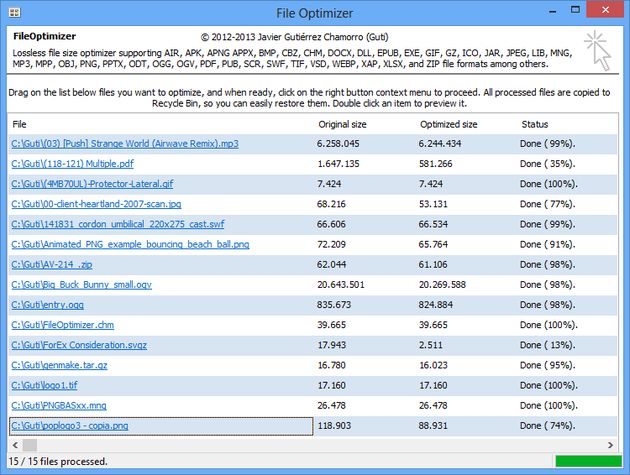Screen dimensions: 630x475
Task: Click original size 20.643.501 cell
Action: [x=341, y=285]
